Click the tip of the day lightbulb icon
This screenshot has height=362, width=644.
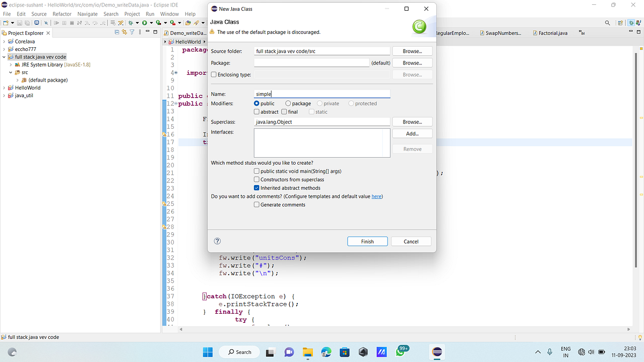point(639,337)
